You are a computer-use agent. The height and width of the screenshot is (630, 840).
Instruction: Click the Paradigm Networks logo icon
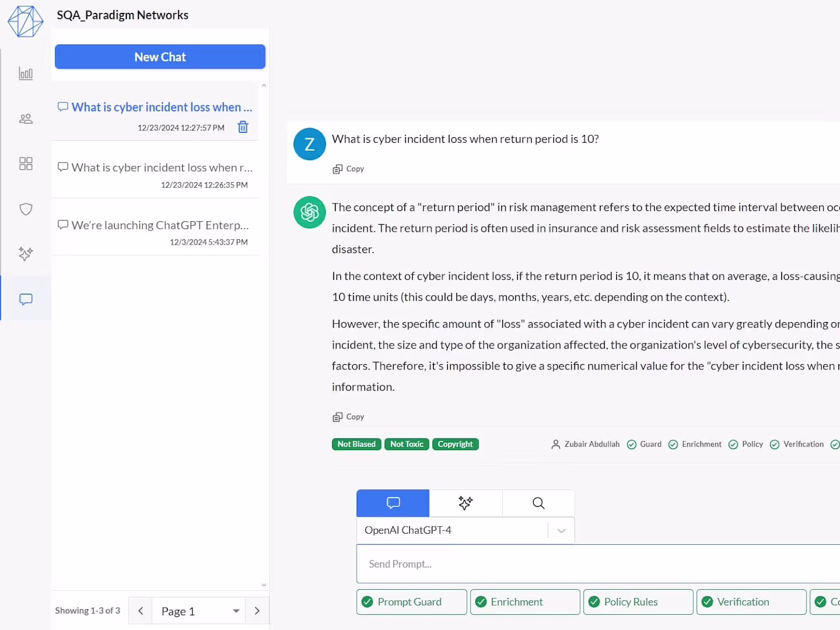25,22
